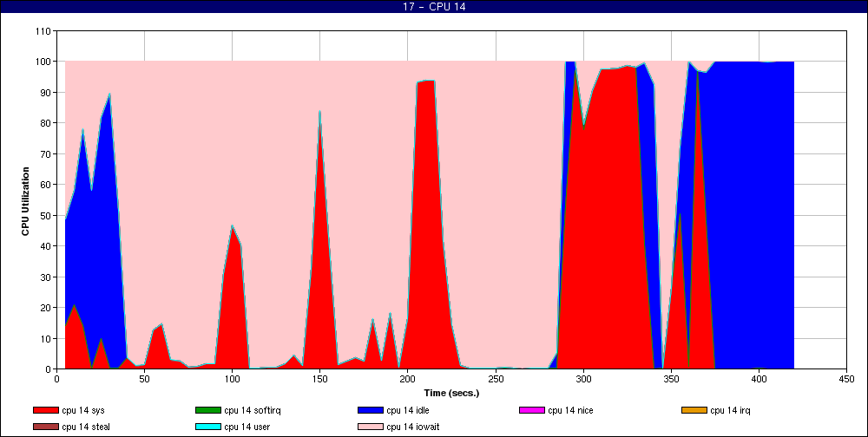Select the 'cpu 14 idle' legend label
Image resolution: width=868 pixels, height=437 pixels.
pyautogui.click(x=407, y=410)
